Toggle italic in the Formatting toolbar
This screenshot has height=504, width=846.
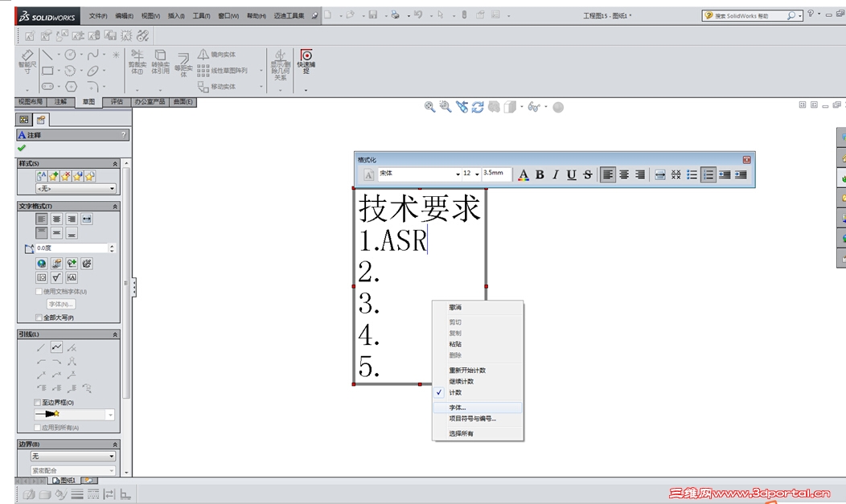click(x=555, y=174)
